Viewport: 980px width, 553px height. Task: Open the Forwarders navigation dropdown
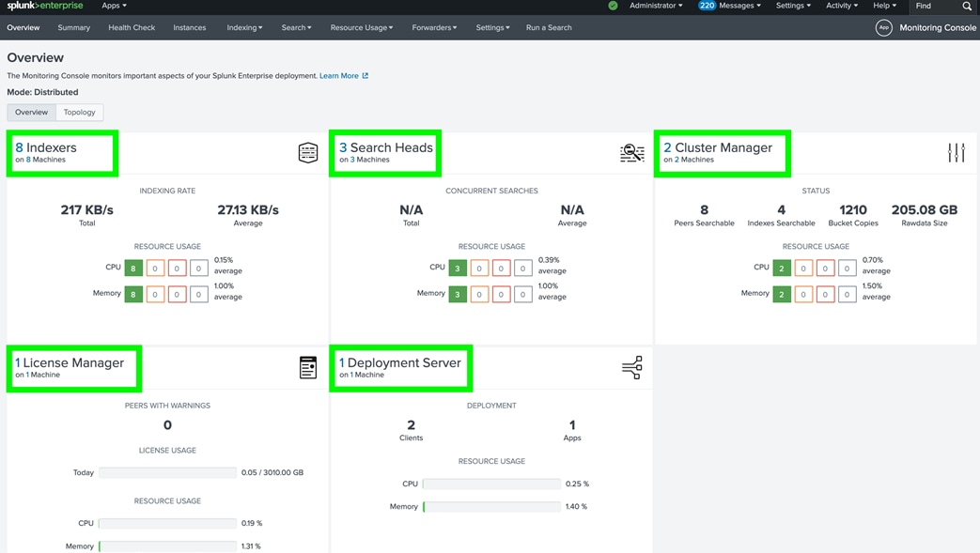pyautogui.click(x=434, y=27)
